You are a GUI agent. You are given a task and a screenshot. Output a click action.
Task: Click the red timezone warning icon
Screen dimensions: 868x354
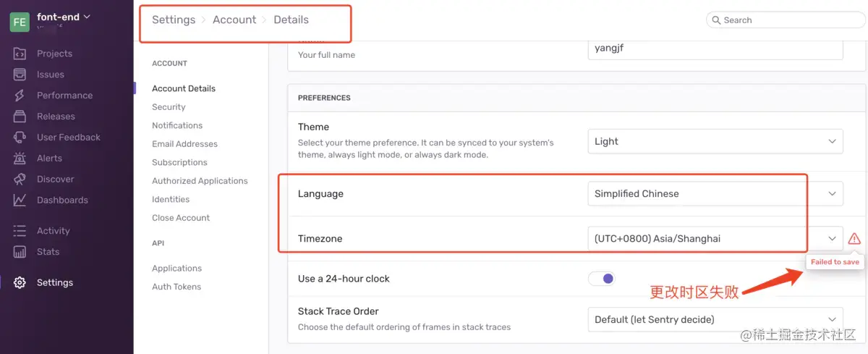[854, 238]
